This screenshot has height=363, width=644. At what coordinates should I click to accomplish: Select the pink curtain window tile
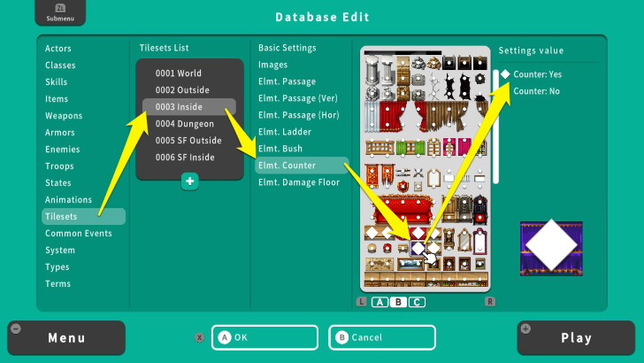tap(449, 147)
